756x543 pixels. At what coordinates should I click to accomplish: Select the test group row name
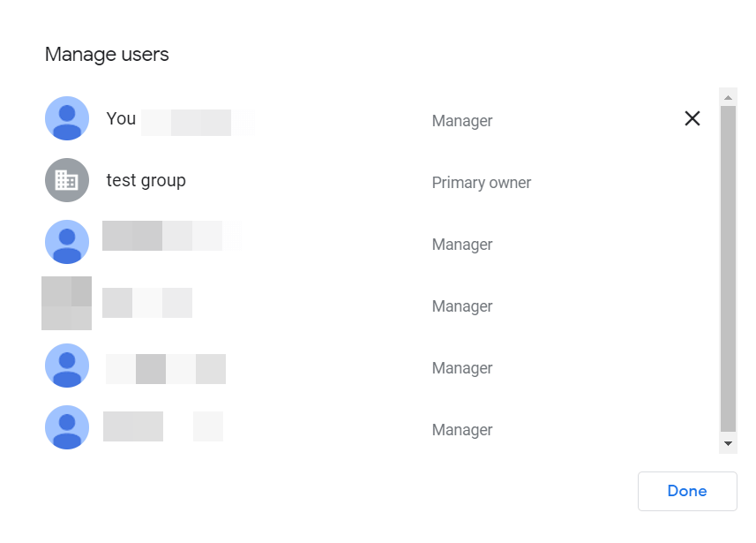tap(146, 180)
